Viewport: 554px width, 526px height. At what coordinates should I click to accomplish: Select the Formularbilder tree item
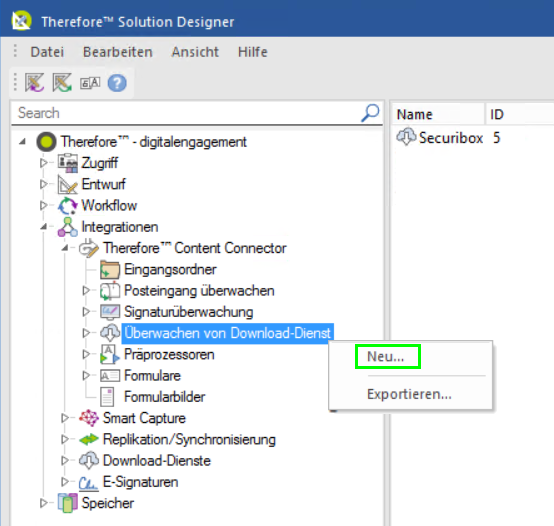coord(164,397)
